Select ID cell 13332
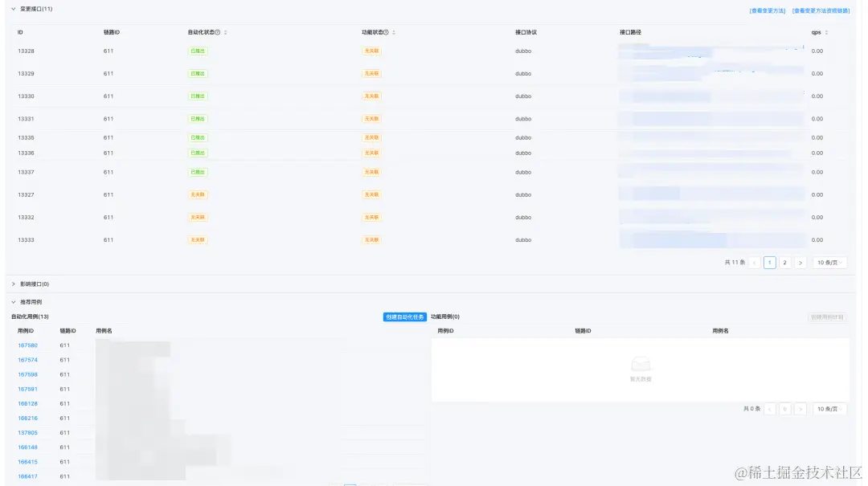 (x=26, y=218)
